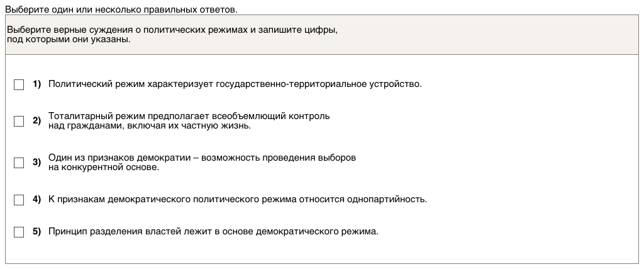The image size is (644, 269).
Task: Click the text "Принцип разделения властей" statement
Action: 213,231
